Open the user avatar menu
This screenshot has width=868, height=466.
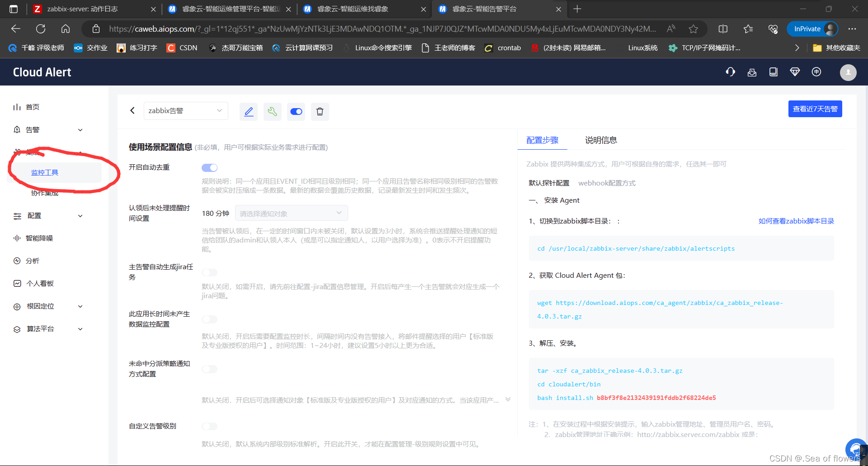(848, 72)
